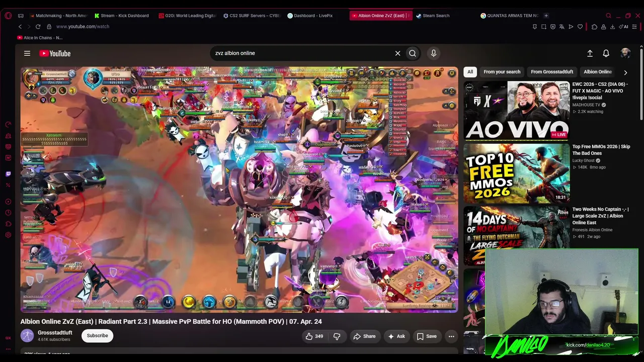Screen dimensions: 644x362
Task: Open the YouTube guide hamburger menu
Action: [x=27, y=53]
